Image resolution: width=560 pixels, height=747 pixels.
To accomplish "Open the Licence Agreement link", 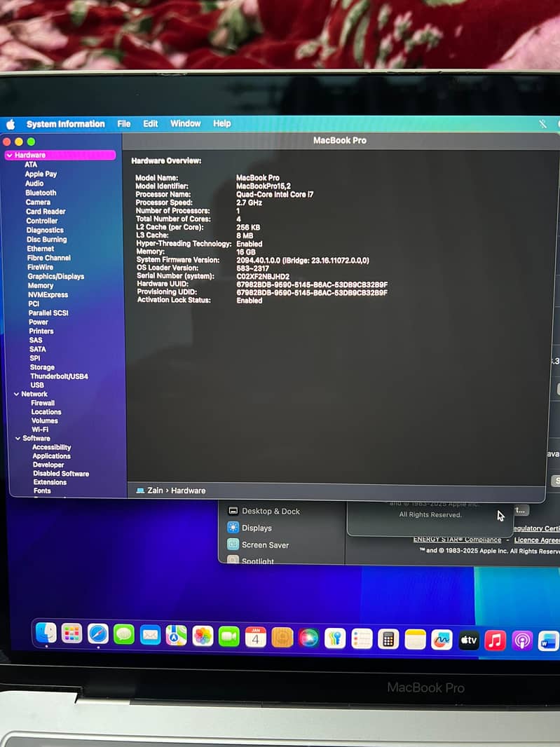I will tap(537, 540).
